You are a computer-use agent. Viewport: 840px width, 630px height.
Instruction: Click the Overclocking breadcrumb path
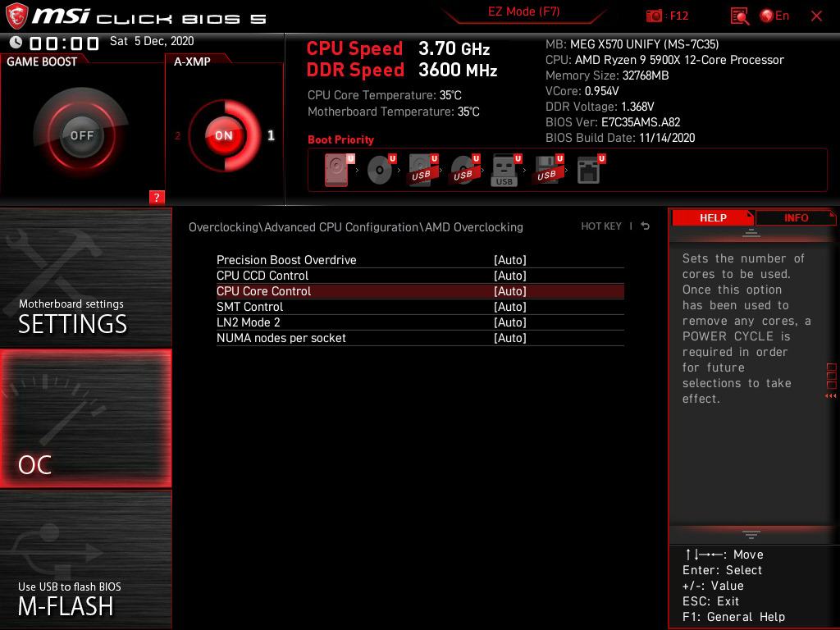point(356,227)
